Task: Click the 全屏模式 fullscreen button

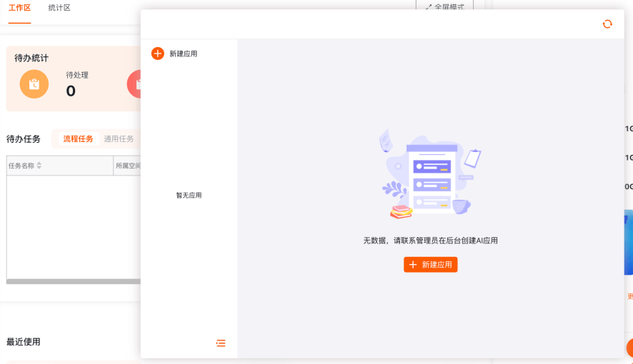Action: [444, 6]
